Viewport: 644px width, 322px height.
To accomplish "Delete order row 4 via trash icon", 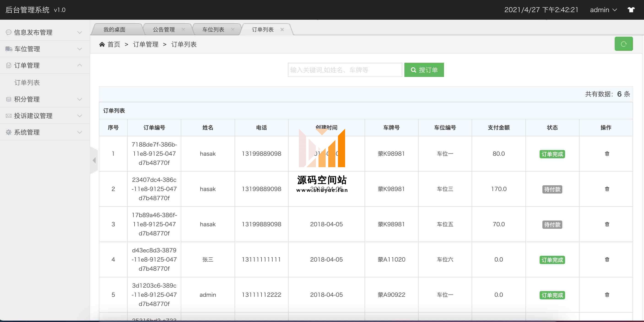I will 607,259.
